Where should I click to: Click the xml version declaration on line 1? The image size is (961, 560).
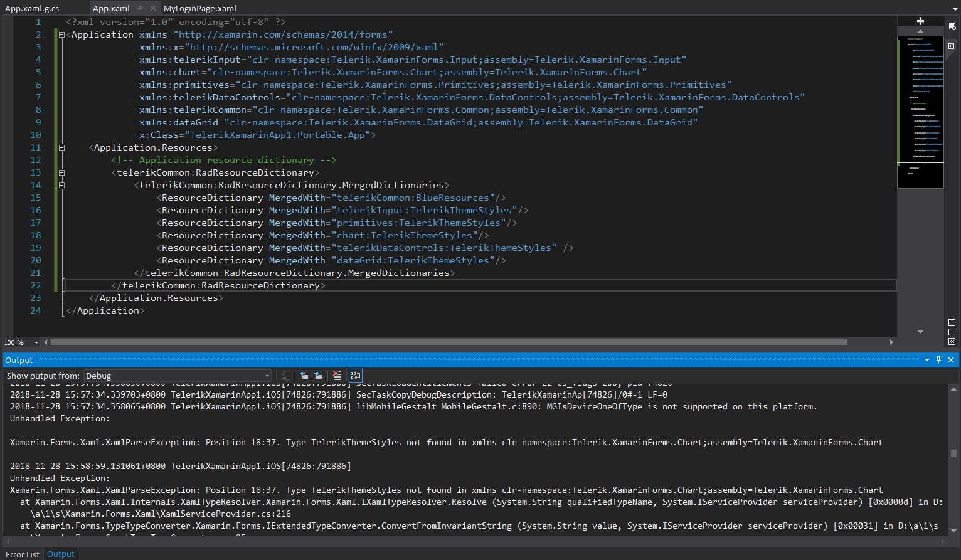176,22
